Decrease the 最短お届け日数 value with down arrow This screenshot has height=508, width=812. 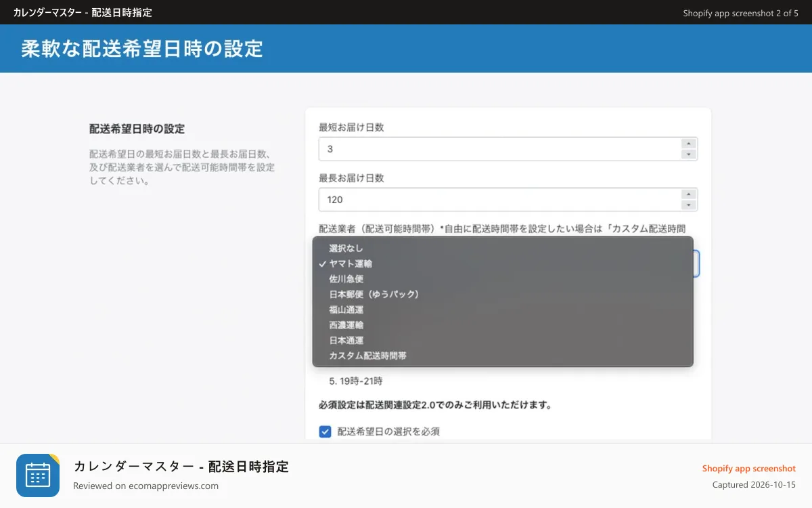(689, 154)
